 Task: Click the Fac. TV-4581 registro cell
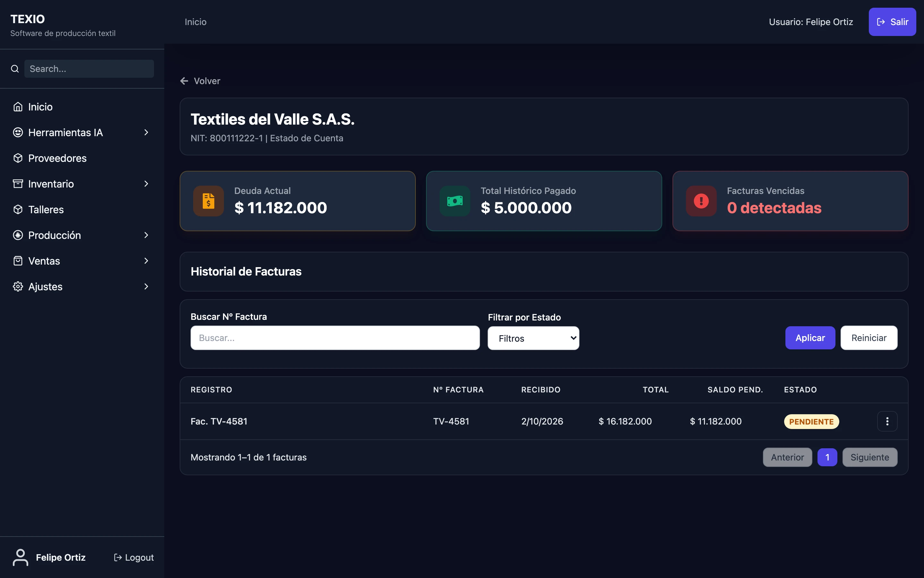tap(219, 421)
